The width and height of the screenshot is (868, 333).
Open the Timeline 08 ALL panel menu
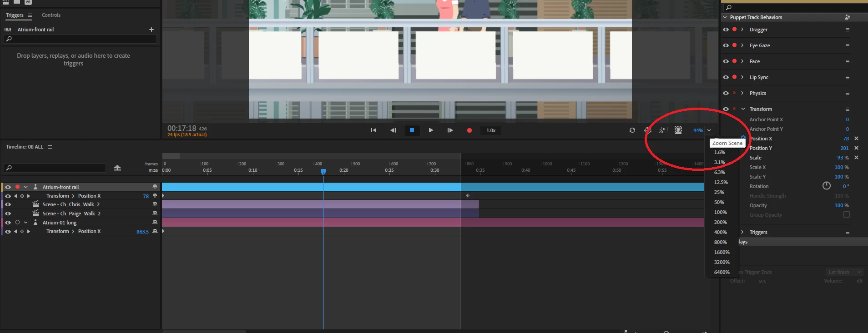point(50,147)
